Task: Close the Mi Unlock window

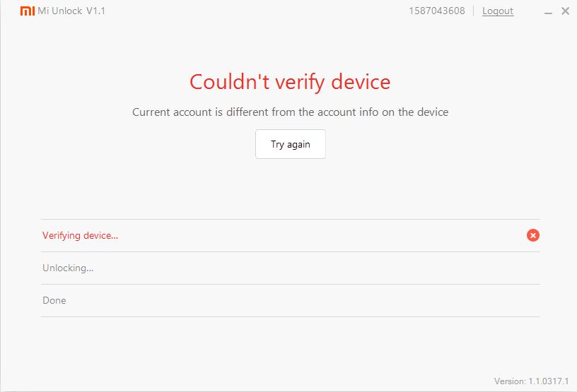Action: [565, 11]
